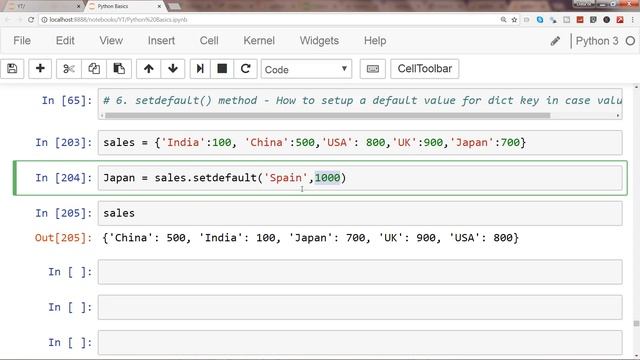The width and height of the screenshot is (640, 360).
Task: Cut the selected cell with the scissors icon
Action: point(69,69)
